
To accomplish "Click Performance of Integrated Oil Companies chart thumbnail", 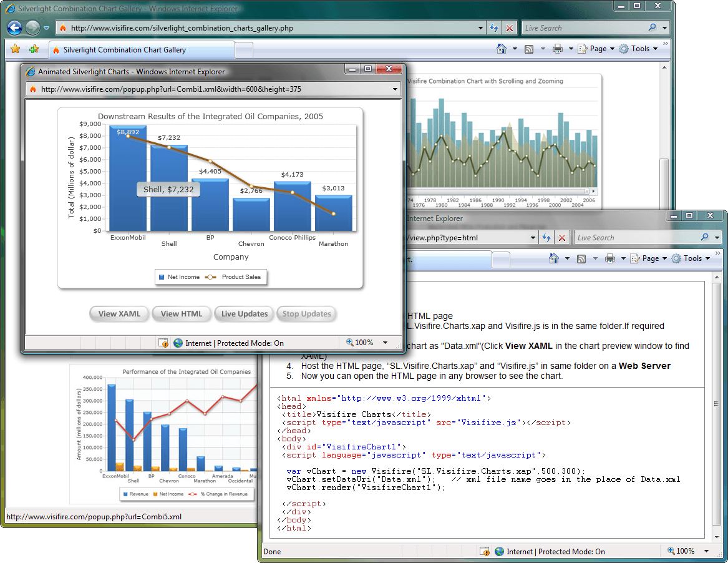I will (x=163, y=434).
